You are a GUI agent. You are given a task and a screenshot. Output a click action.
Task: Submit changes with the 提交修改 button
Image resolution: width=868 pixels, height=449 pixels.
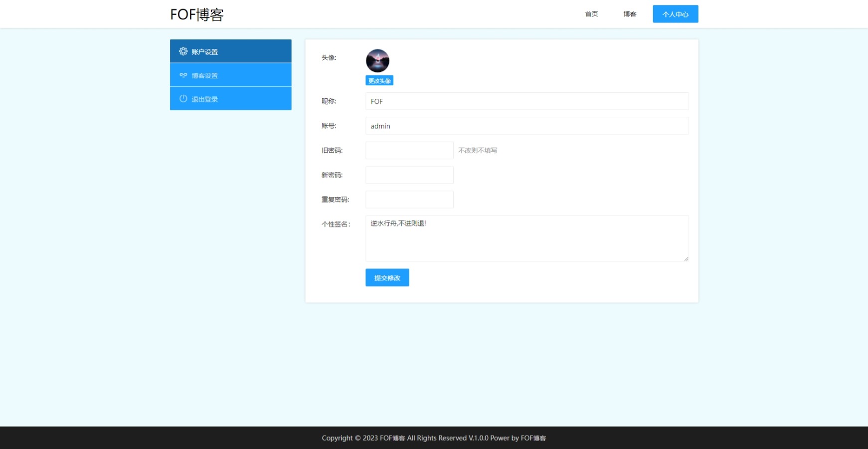pyautogui.click(x=387, y=278)
